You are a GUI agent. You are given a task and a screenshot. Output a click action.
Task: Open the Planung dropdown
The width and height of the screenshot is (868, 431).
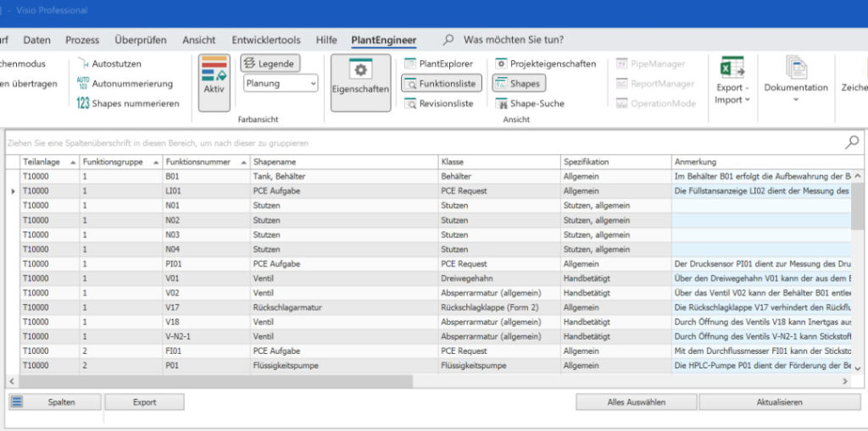click(x=281, y=83)
